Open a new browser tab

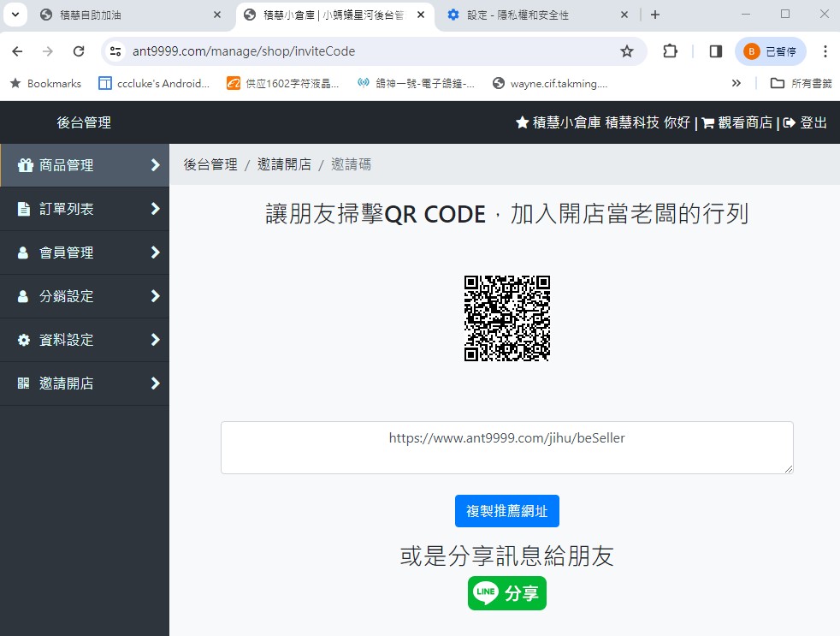click(x=654, y=15)
